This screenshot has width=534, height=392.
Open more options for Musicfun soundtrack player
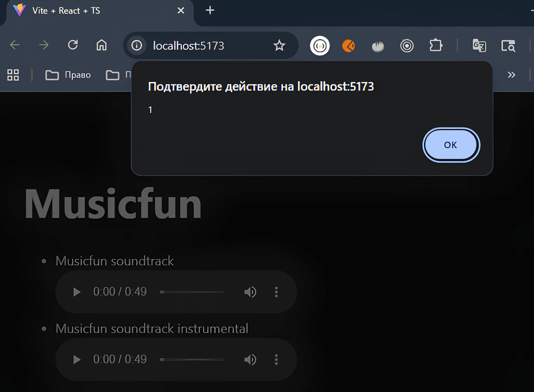click(276, 292)
